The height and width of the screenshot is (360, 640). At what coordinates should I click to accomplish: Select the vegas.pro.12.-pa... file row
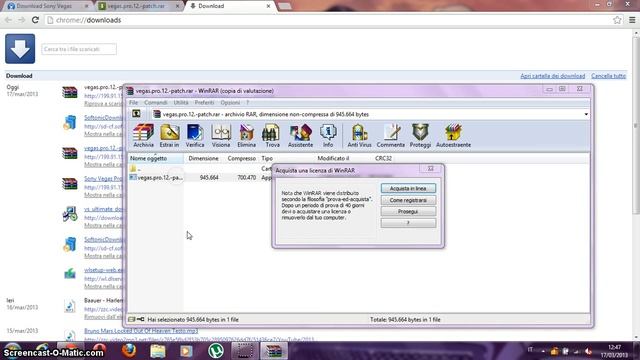pos(156,178)
